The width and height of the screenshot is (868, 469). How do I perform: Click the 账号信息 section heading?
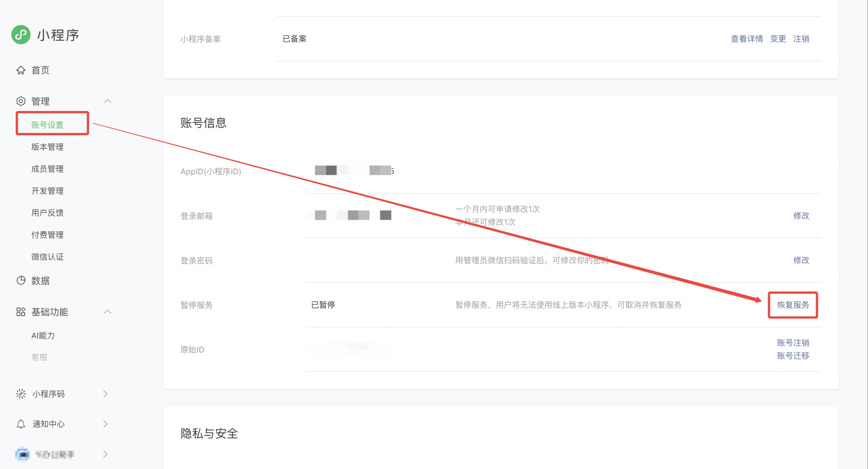(x=204, y=123)
